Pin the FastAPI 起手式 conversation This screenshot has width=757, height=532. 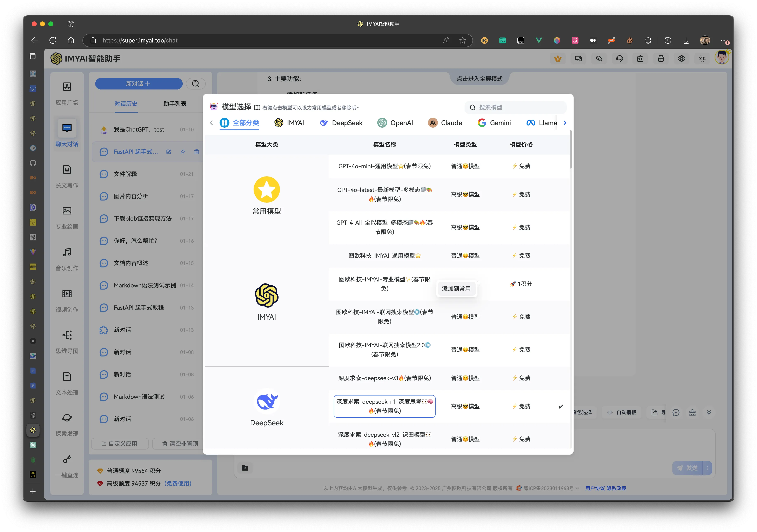183,152
